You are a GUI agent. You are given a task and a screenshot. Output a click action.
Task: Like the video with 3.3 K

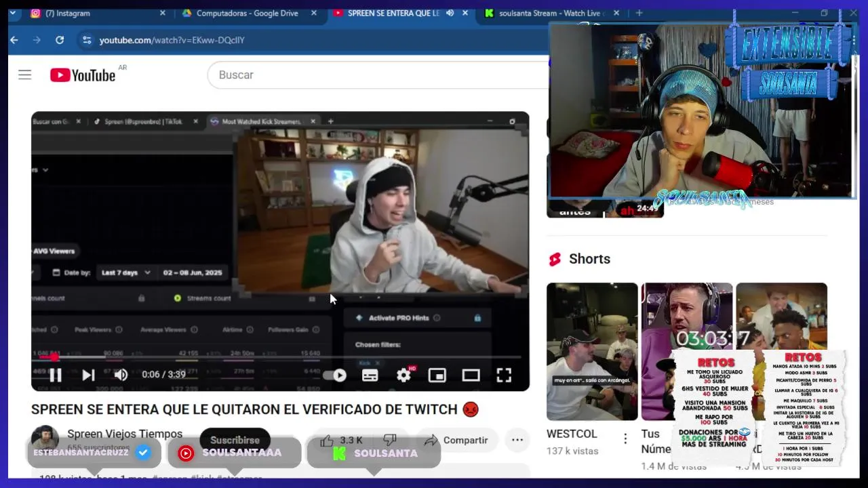pyautogui.click(x=341, y=440)
